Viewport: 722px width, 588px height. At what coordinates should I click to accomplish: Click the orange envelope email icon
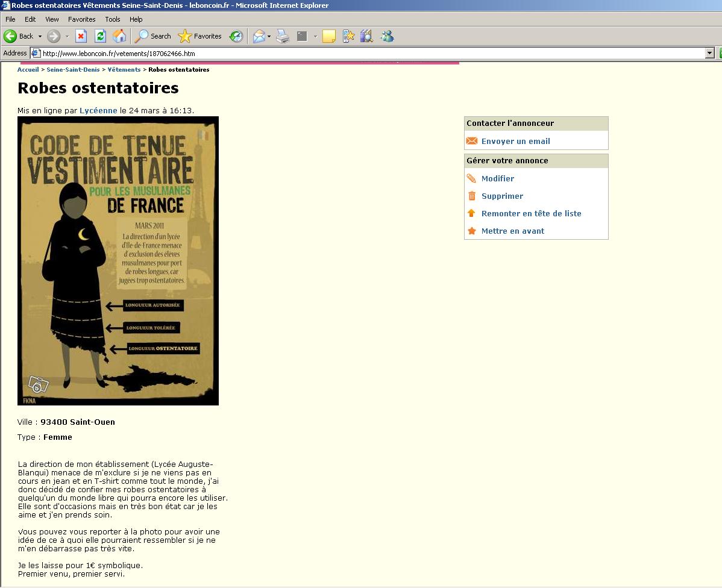coord(471,141)
